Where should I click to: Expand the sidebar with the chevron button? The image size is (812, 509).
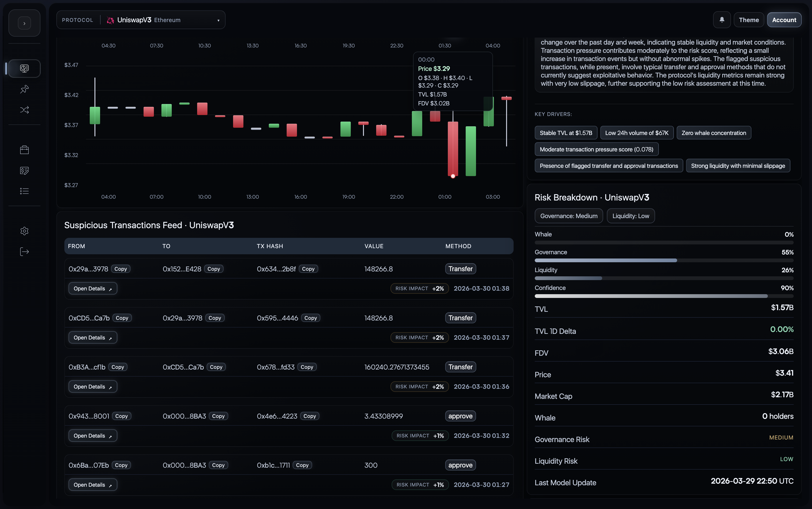[24, 23]
